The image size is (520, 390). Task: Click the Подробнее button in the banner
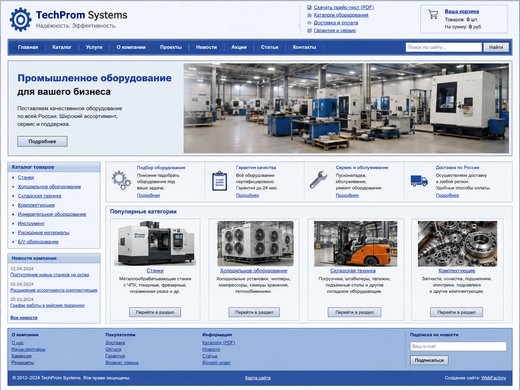click(42, 141)
